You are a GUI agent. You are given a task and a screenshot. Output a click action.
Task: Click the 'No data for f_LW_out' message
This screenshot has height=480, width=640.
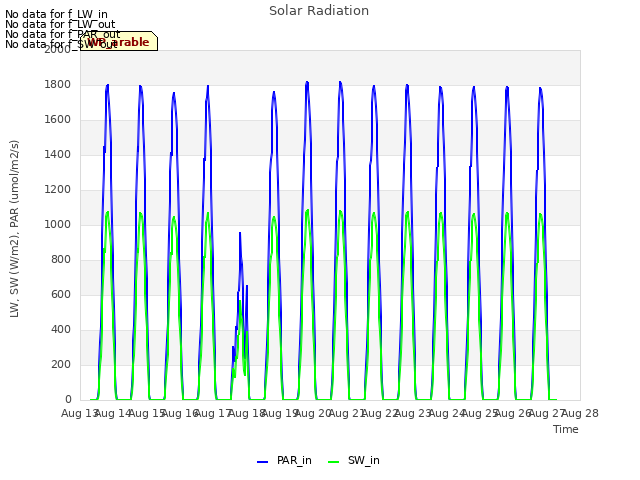[60, 24]
